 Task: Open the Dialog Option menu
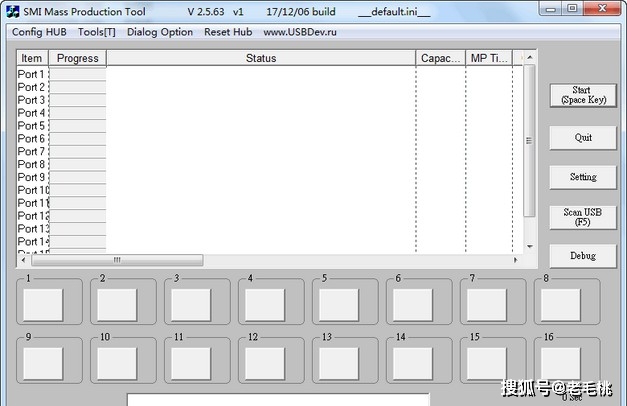point(160,32)
